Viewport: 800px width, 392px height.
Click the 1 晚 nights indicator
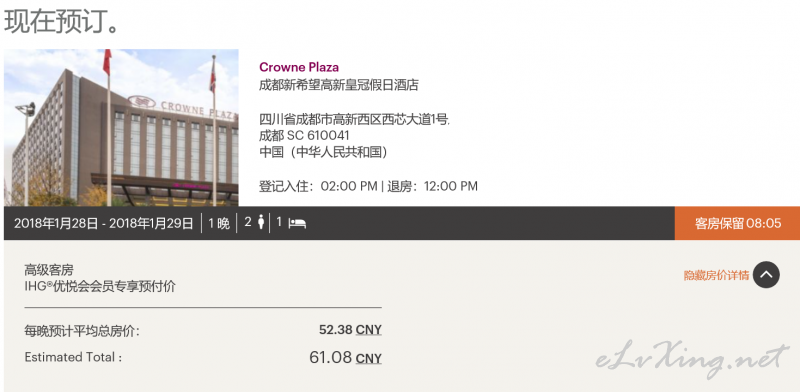point(219,224)
